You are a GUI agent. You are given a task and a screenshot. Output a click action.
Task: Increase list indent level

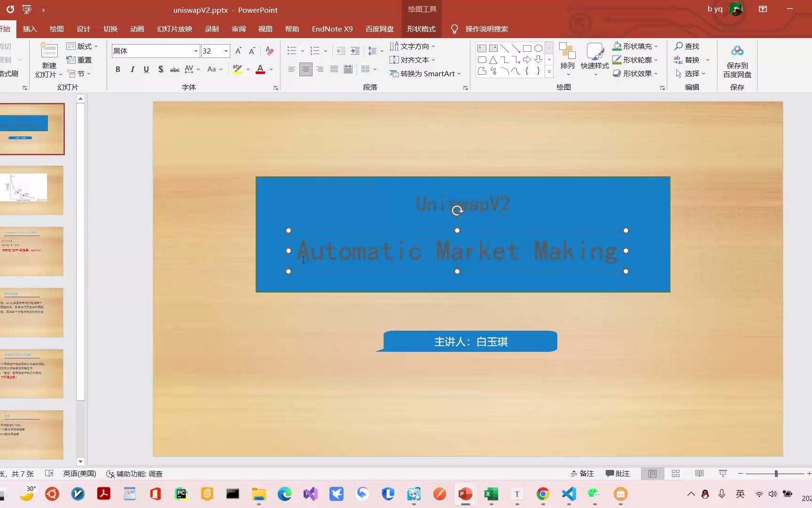click(355, 51)
